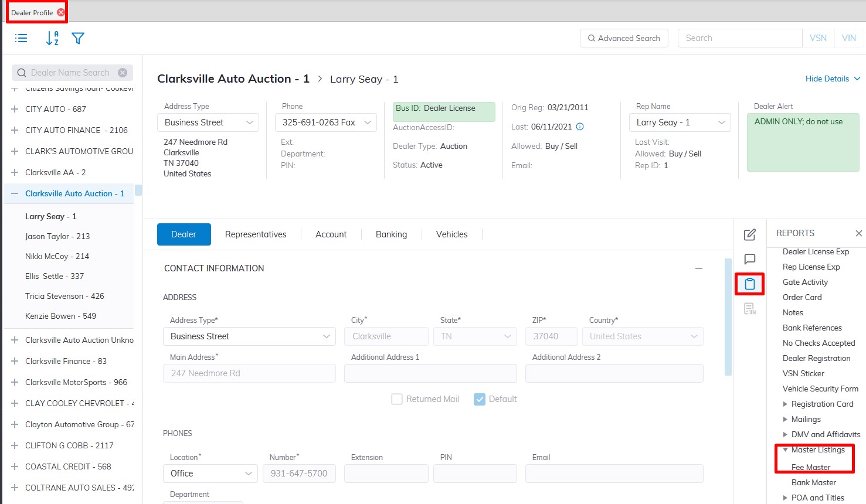Clear the Dealer Name Search field
The height and width of the screenshot is (504, 866).
pos(123,73)
